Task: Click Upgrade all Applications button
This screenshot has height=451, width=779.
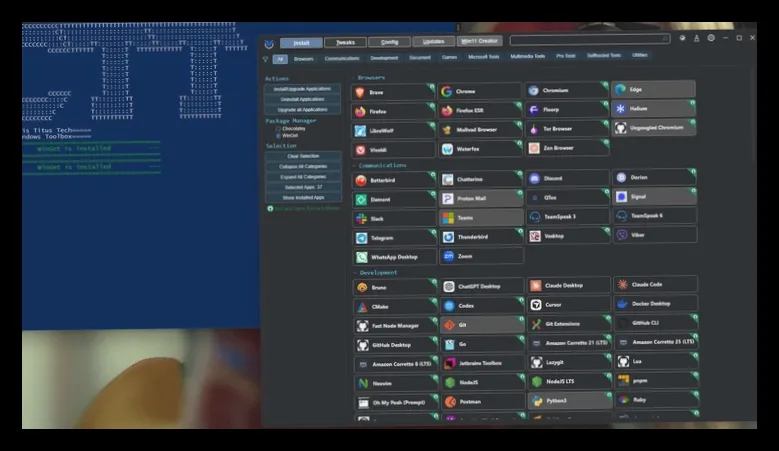Action: (302, 110)
